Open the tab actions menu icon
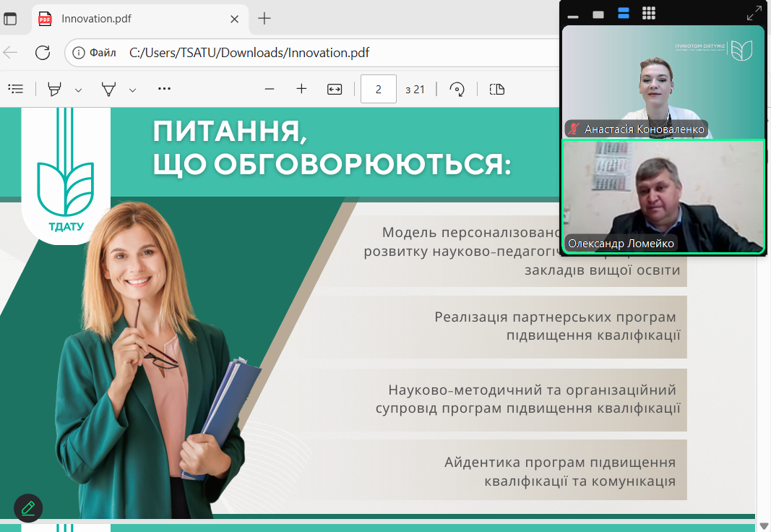Screen dimensions: 771x532 pos(10,19)
